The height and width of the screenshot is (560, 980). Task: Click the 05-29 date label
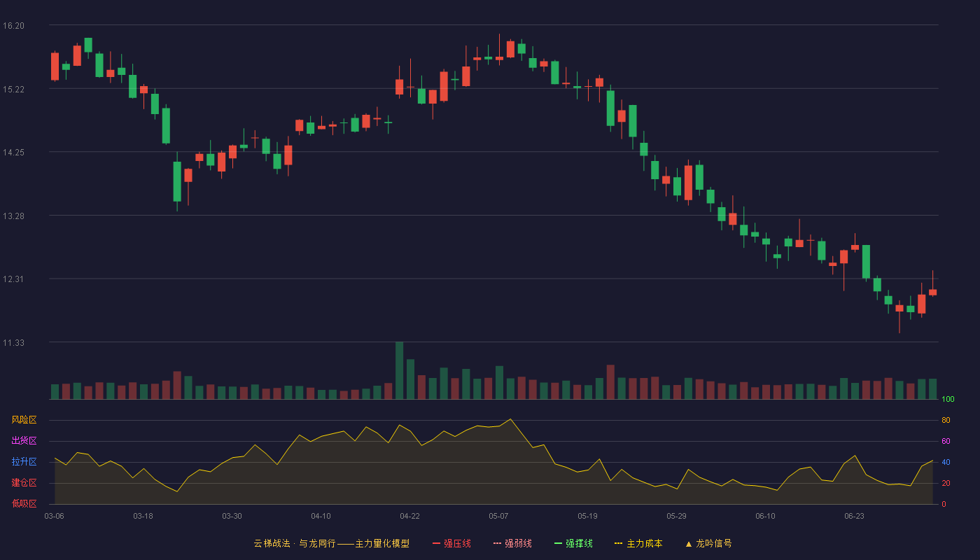click(x=676, y=516)
